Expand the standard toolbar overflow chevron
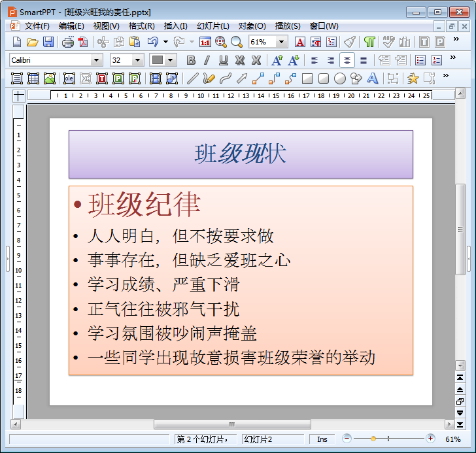 [456, 39]
